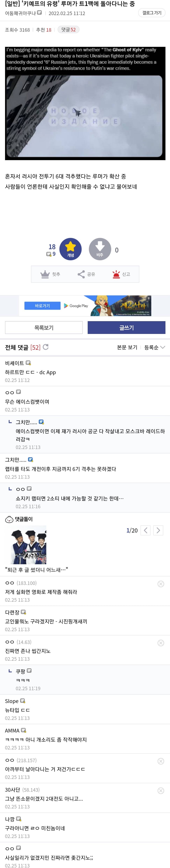170x868 pixels.
Task: Refresh comments with the reload icon
Action: pos(46,347)
